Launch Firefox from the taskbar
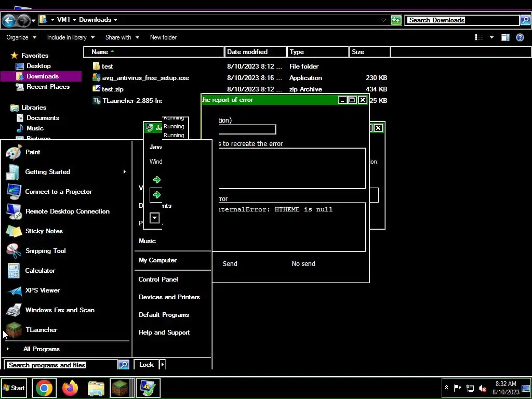This screenshot has width=532, height=399. (70, 388)
